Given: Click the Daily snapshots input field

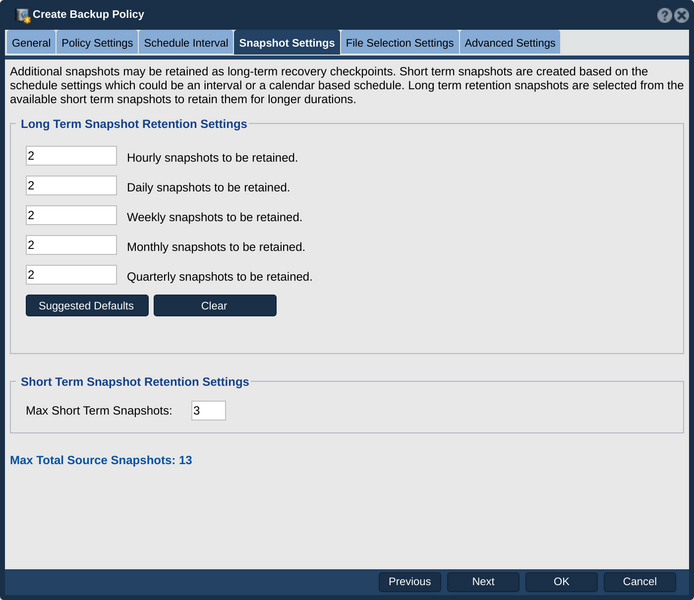Looking at the screenshot, I should coord(71,185).
